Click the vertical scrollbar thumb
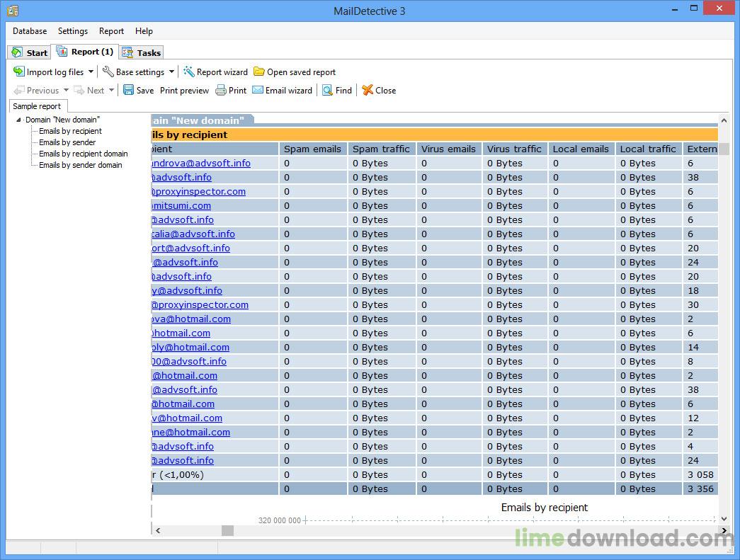 tap(724, 149)
